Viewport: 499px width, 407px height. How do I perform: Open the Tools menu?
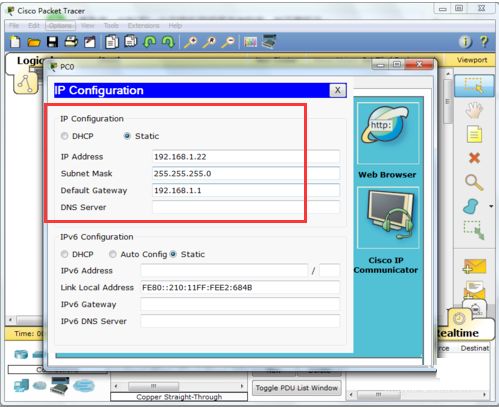click(111, 26)
